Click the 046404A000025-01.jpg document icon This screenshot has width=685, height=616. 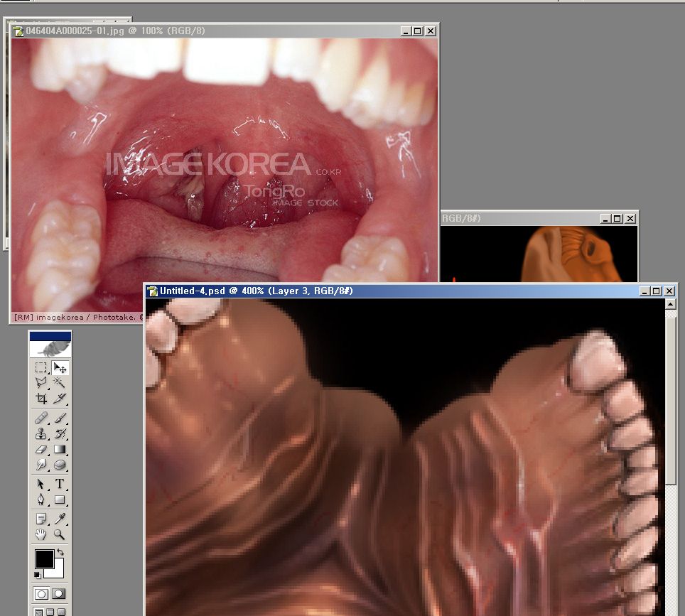(18, 31)
